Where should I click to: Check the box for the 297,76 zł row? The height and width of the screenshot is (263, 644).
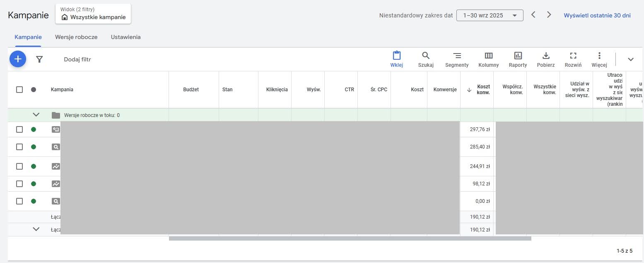pyautogui.click(x=19, y=129)
